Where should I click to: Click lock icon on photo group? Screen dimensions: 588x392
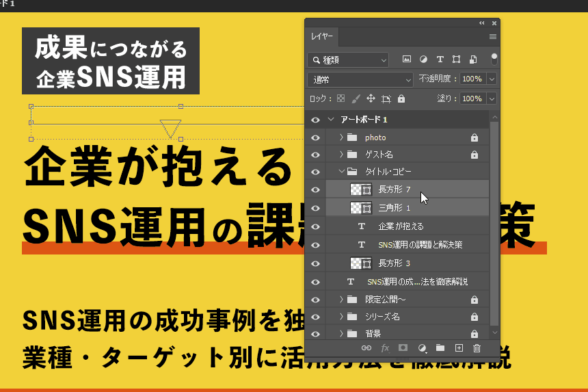point(475,138)
